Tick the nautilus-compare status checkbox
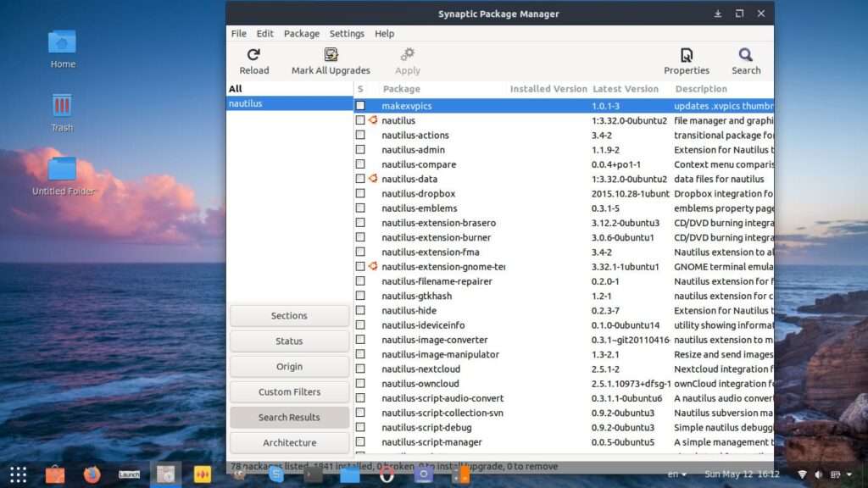 pos(360,164)
